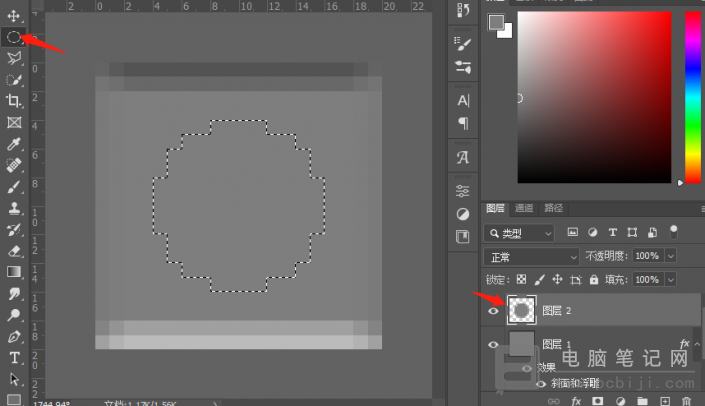Select the Healing Brush tool

click(x=13, y=165)
